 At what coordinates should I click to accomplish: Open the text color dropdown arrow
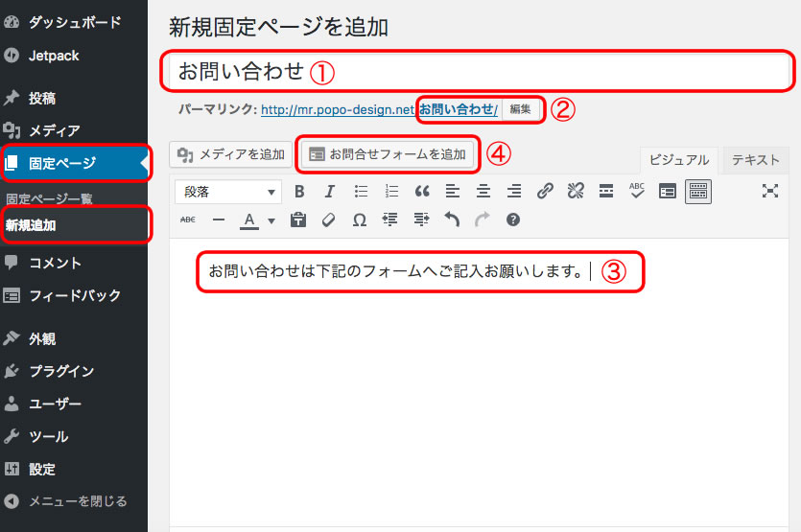(271, 220)
